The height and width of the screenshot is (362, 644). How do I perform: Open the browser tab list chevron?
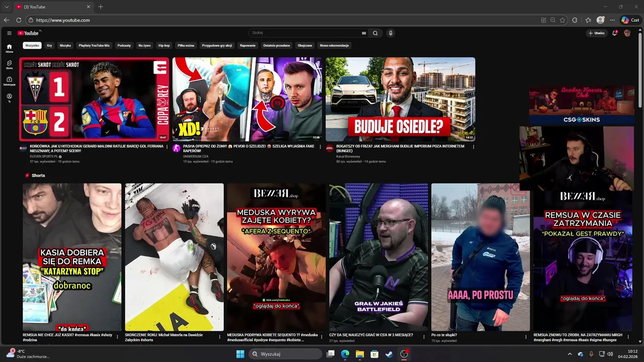coord(7,7)
